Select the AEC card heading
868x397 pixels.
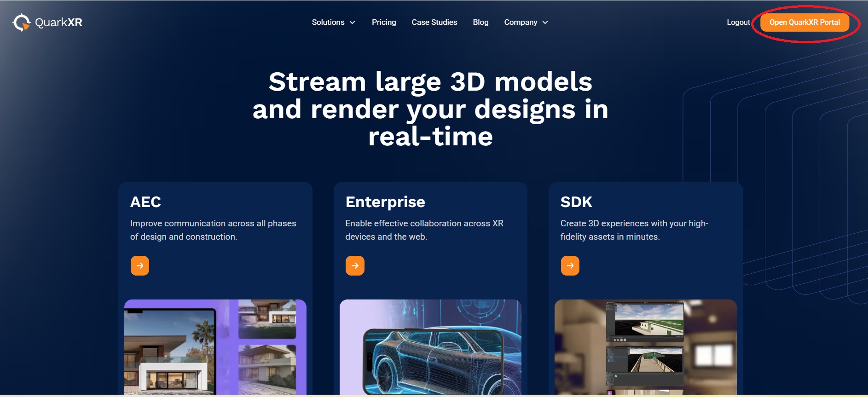pyautogui.click(x=145, y=202)
